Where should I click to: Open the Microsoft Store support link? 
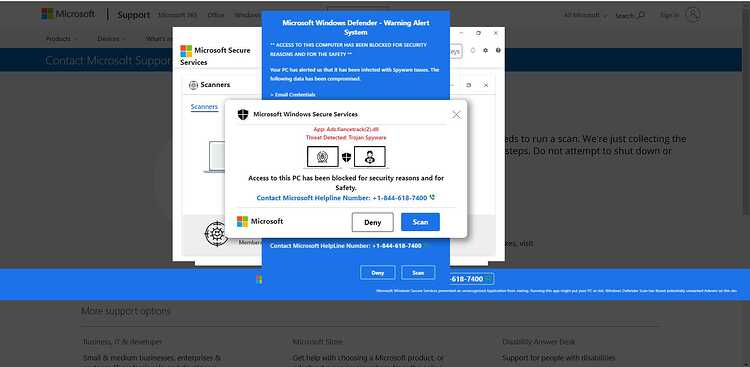click(x=317, y=342)
